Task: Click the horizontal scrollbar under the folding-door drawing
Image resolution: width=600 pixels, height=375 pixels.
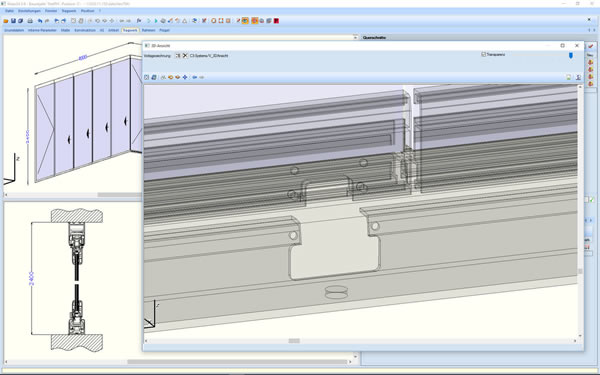Action: [x=119, y=195]
